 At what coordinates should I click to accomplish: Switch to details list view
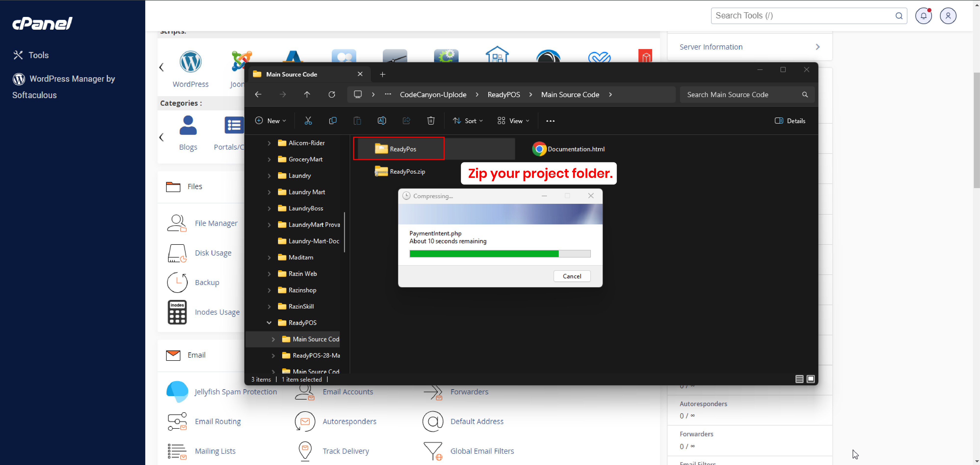coord(799,379)
